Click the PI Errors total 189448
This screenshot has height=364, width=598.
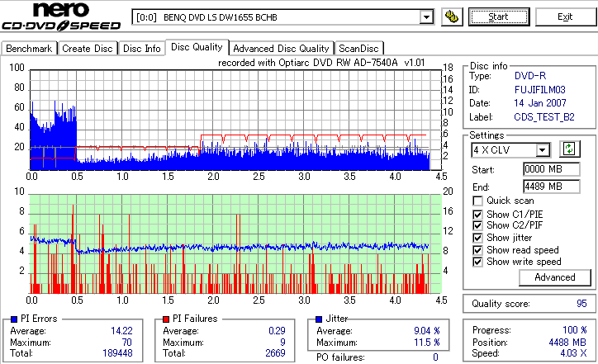tap(117, 353)
